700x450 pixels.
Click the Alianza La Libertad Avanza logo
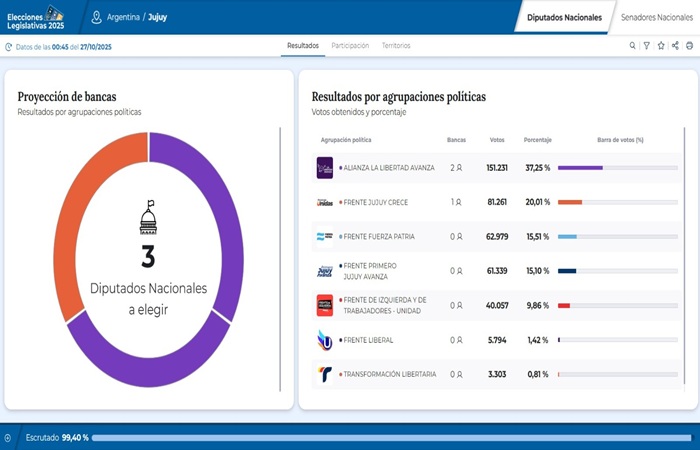click(326, 168)
